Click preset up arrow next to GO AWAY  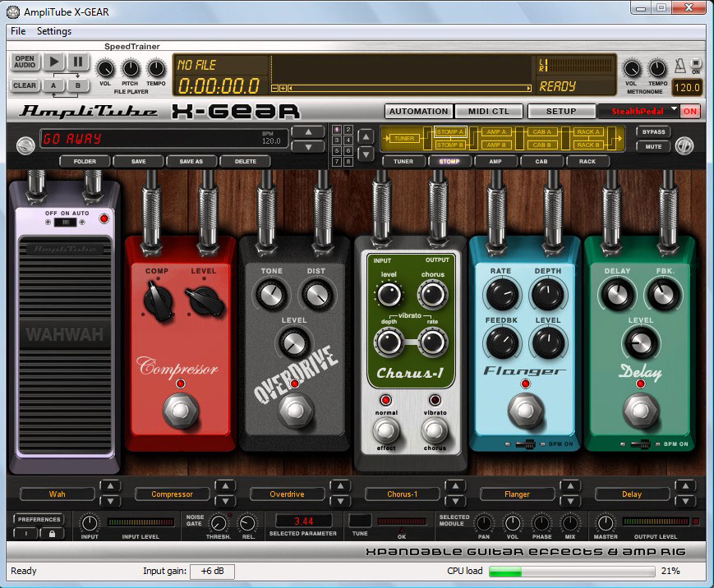point(308,132)
